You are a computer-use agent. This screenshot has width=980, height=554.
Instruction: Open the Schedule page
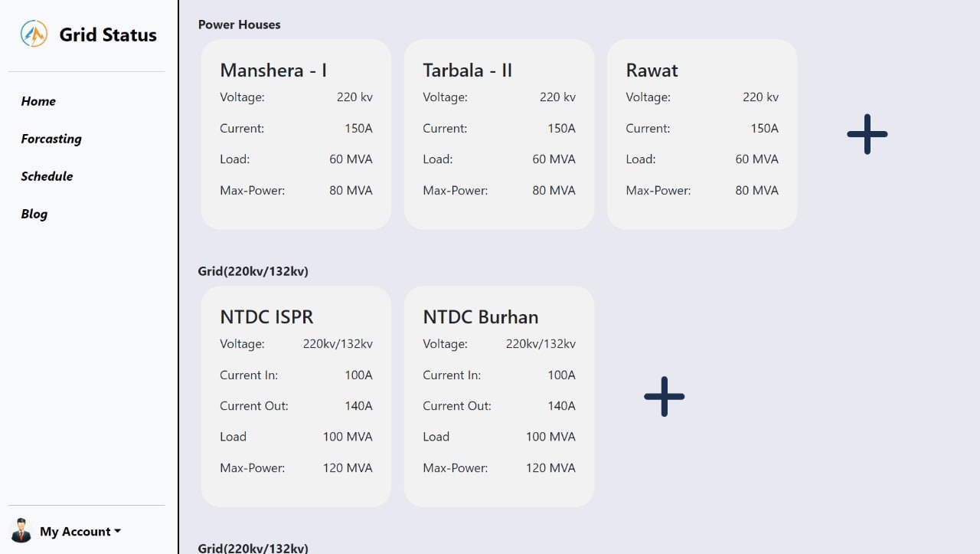47,176
